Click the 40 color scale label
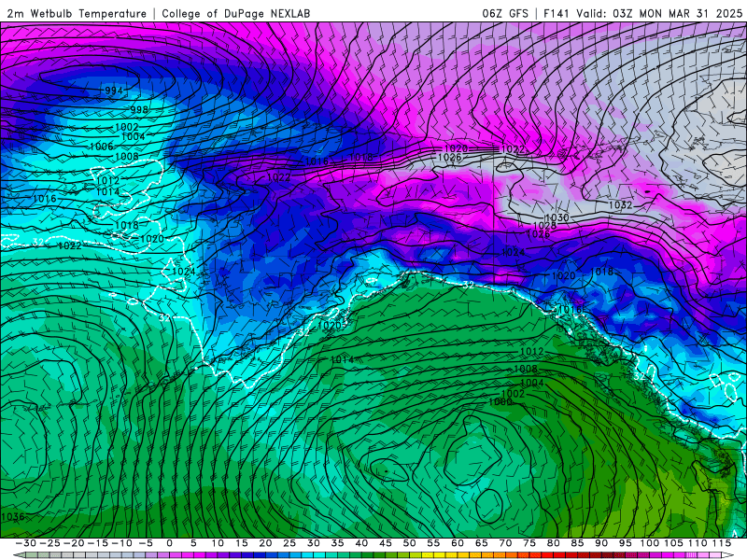 pyautogui.click(x=361, y=543)
